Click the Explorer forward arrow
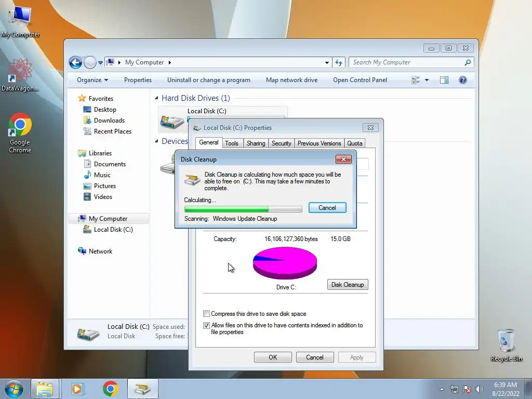 pyautogui.click(x=90, y=62)
